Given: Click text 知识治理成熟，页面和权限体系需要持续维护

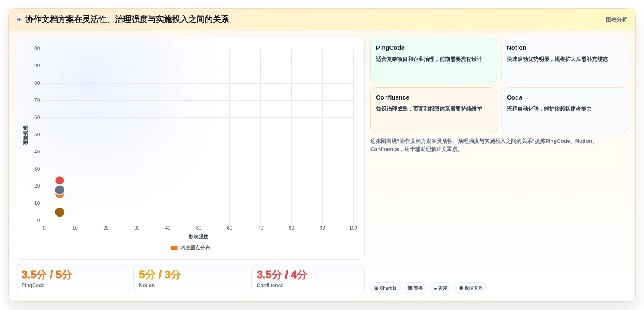Looking at the screenshot, I should (429, 109).
